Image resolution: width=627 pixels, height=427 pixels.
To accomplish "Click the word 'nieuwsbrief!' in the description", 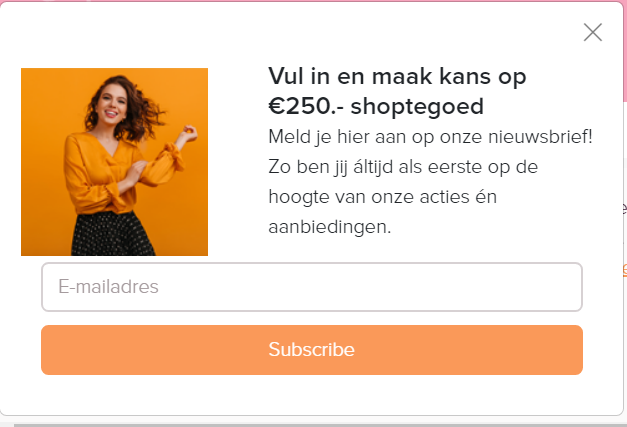I will 540,137.
